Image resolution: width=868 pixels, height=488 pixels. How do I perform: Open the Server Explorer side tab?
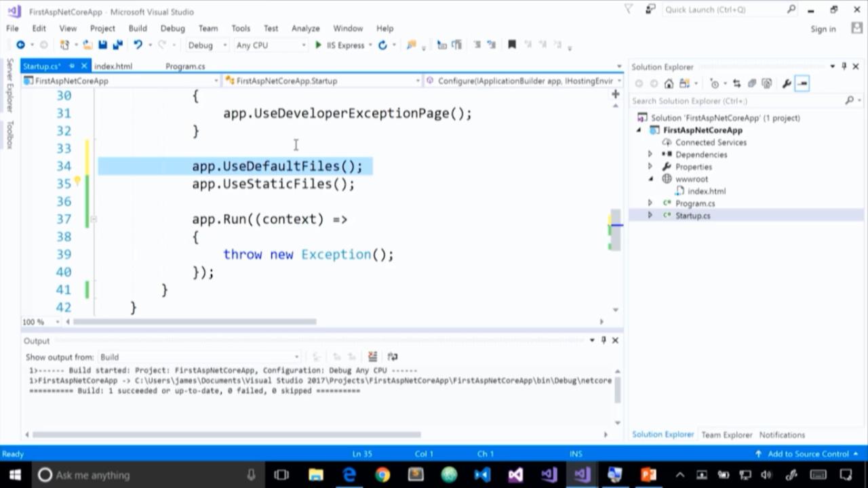click(x=9, y=85)
